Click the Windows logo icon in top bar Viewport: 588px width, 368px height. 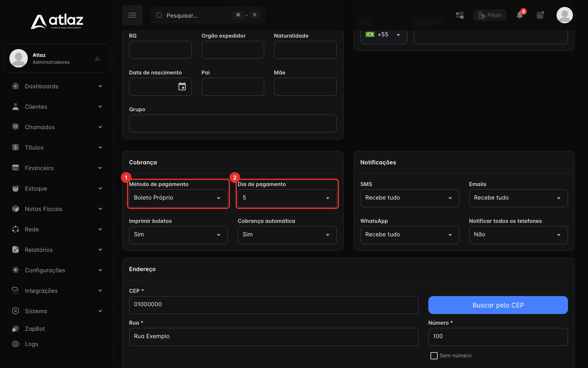[x=460, y=15]
